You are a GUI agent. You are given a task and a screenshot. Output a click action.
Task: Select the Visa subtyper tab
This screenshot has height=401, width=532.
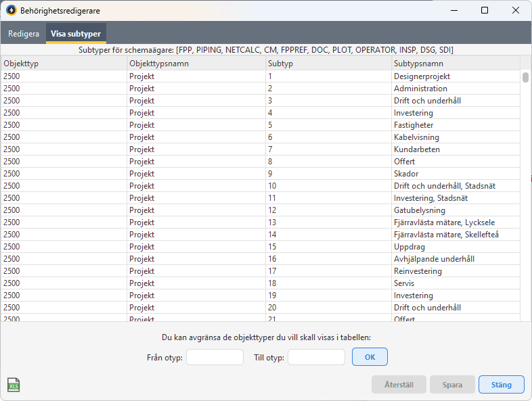(76, 33)
